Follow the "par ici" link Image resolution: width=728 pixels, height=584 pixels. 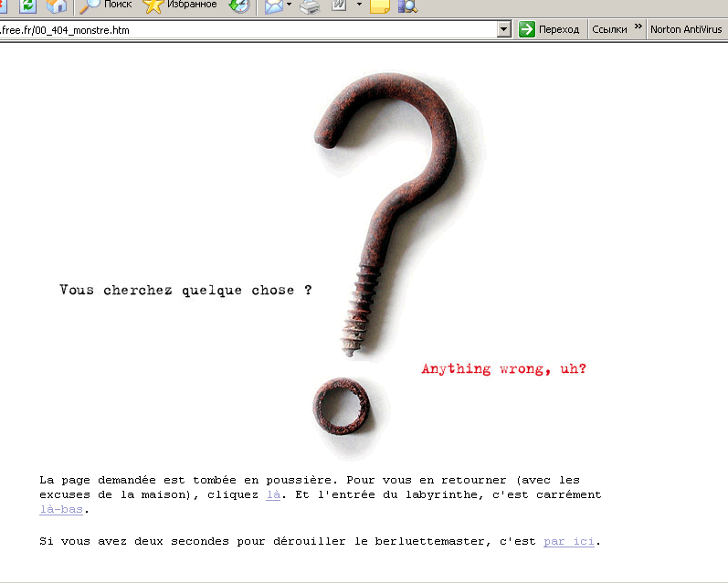(568, 541)
